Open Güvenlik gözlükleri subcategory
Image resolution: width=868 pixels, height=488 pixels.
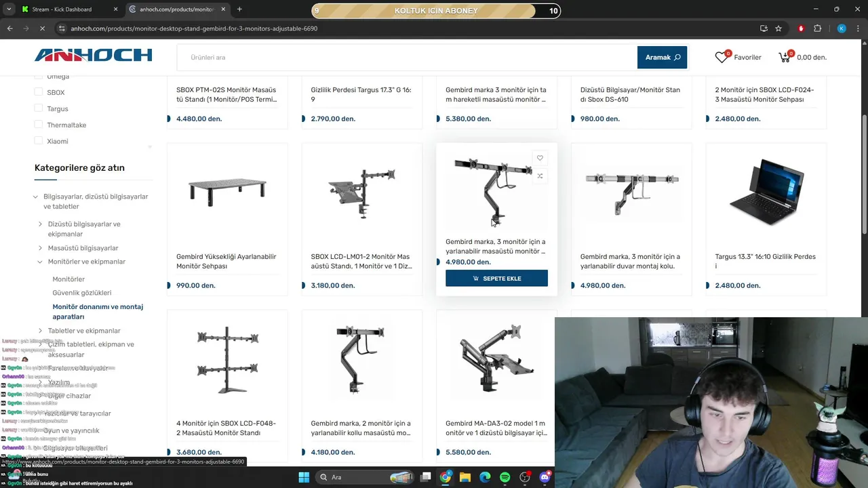pyautogui.click(x=82, y=293)
